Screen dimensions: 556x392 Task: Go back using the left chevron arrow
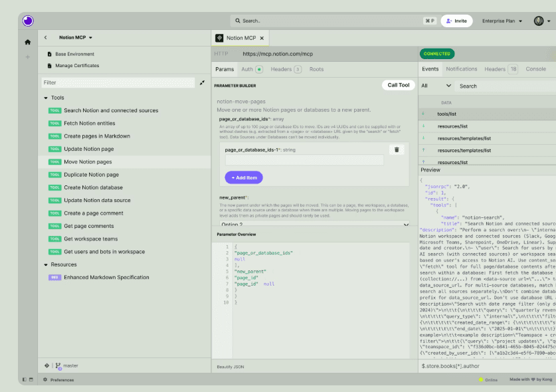click(45, 37)
